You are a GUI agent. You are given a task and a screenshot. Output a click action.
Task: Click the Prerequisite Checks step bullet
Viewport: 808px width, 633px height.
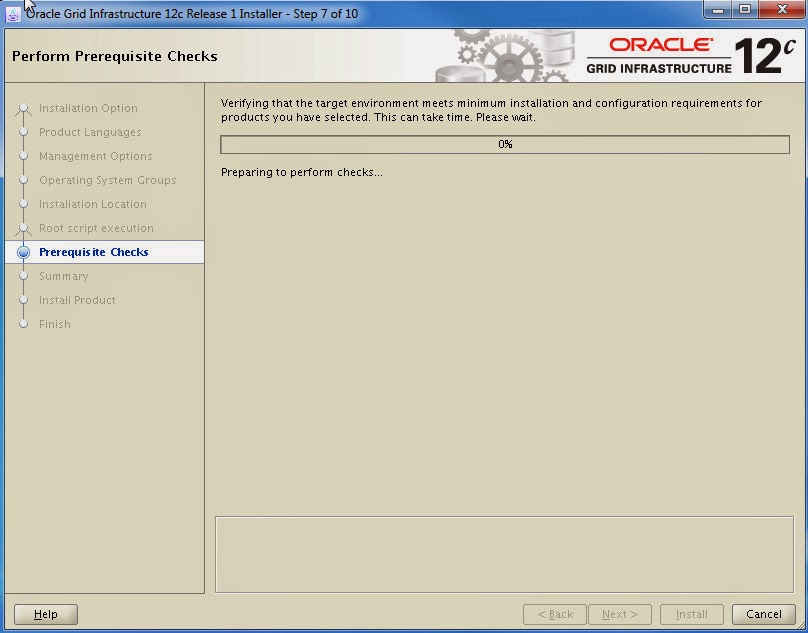pyautogui.click(x=23, y=252)
